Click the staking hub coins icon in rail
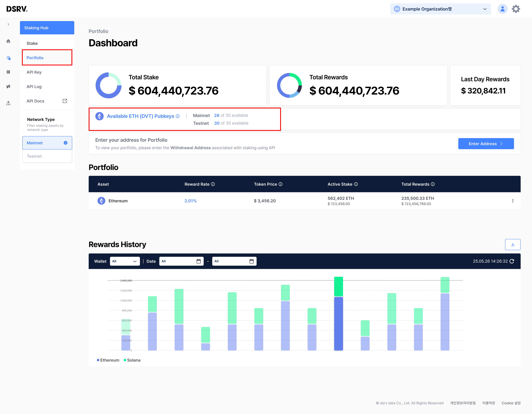This screenshot has height=414, width=532. point(8,58)
